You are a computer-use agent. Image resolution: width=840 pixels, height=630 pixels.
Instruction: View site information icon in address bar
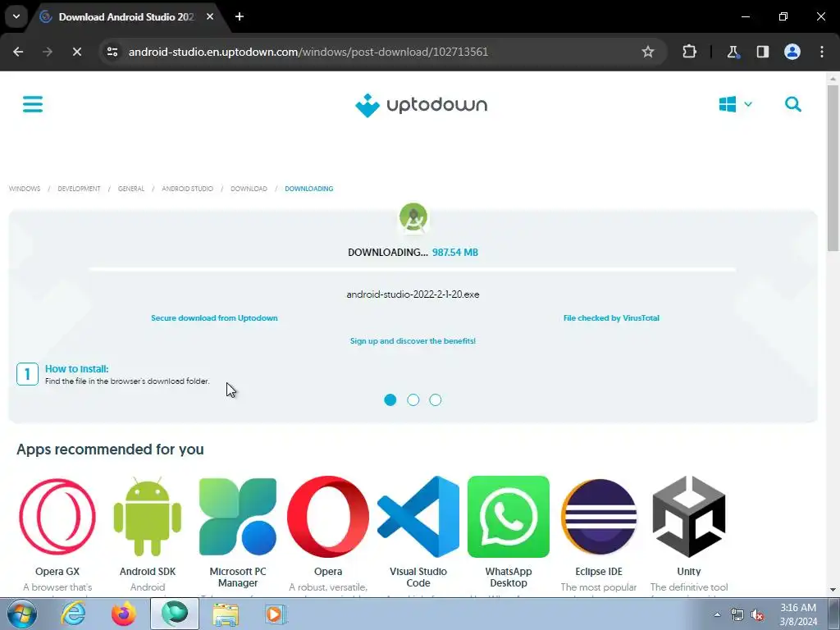pyautogui.click(x=112, y=52)
